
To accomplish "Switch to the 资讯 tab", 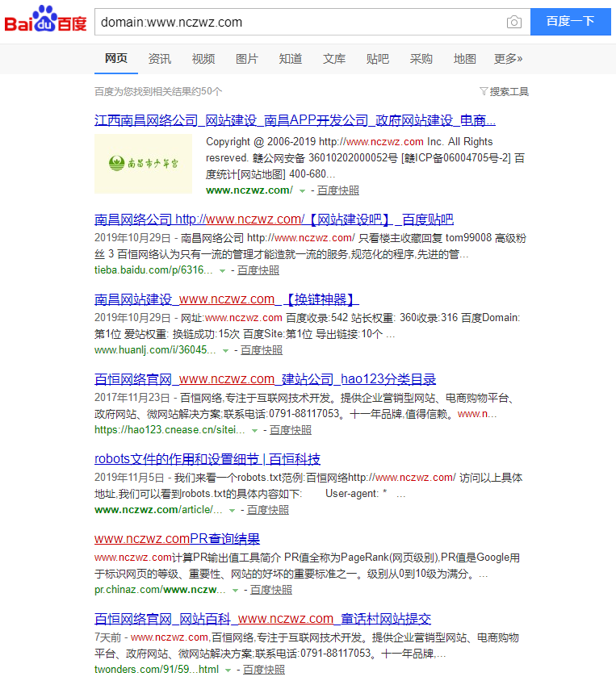I will pos(159,59).
